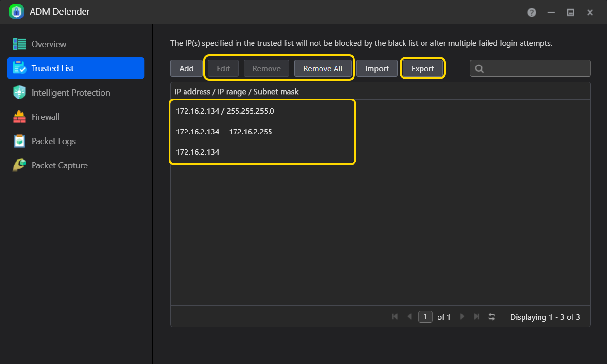Maximize the ADM Defender window
The width and height of the screenshot is (607, 364).
571,12
